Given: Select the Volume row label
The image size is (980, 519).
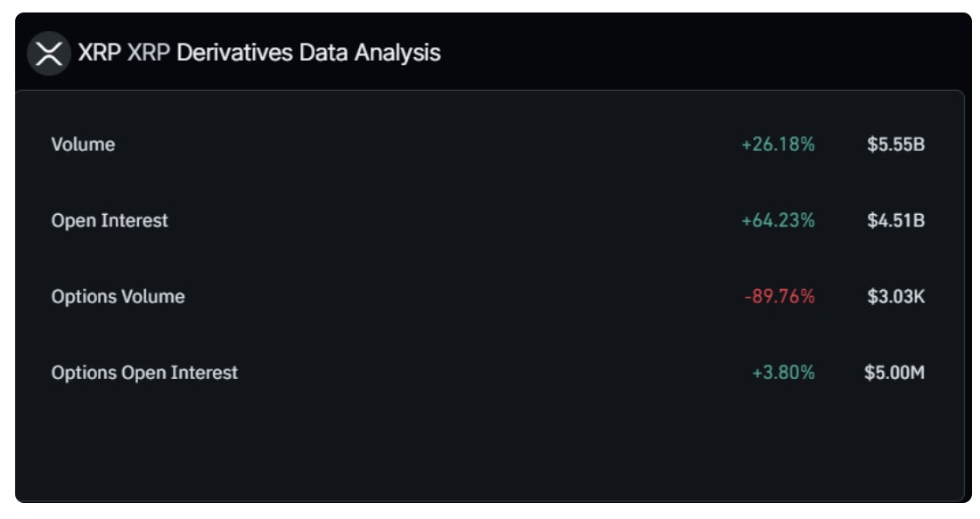Looking at the screenshot, I should 83,144.
